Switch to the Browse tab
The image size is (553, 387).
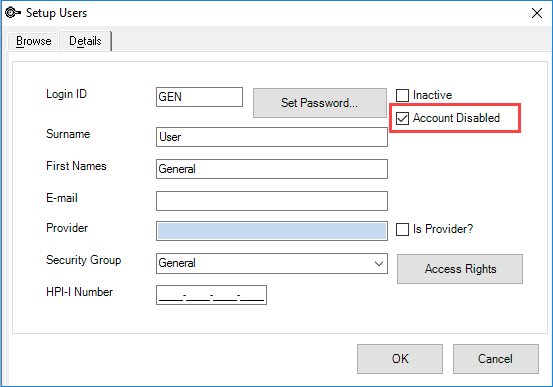pyautogui.click(x=34, y=41)
